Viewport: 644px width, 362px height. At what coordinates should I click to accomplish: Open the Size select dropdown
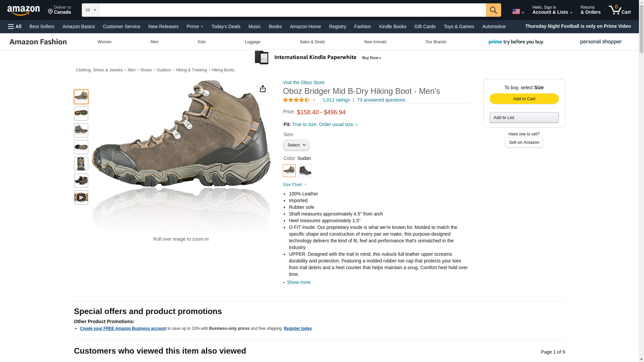[x=296, y=145]
